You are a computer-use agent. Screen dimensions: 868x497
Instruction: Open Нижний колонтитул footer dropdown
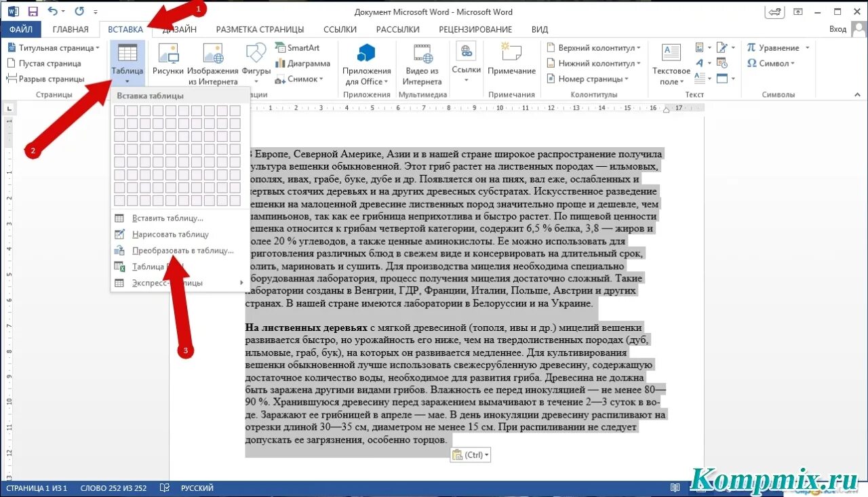[x=593, y=63]
